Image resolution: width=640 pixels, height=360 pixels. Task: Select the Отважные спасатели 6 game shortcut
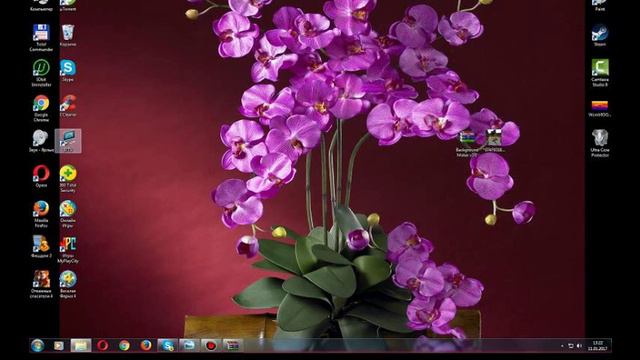(x=41, y=284)
